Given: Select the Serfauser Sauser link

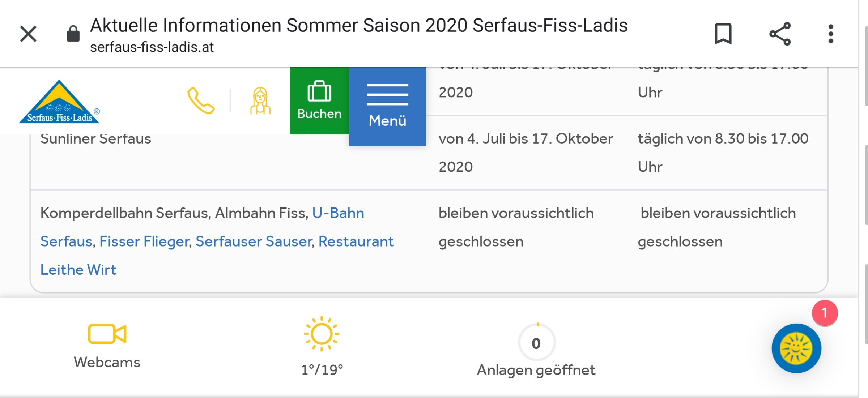Looking at the screenshot, I should [254, 241].
